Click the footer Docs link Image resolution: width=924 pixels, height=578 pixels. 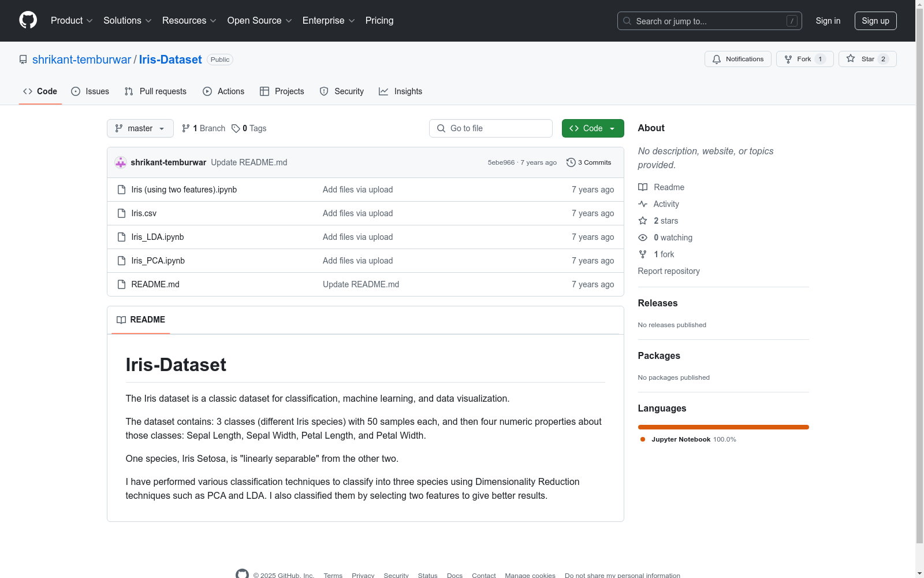455,575
